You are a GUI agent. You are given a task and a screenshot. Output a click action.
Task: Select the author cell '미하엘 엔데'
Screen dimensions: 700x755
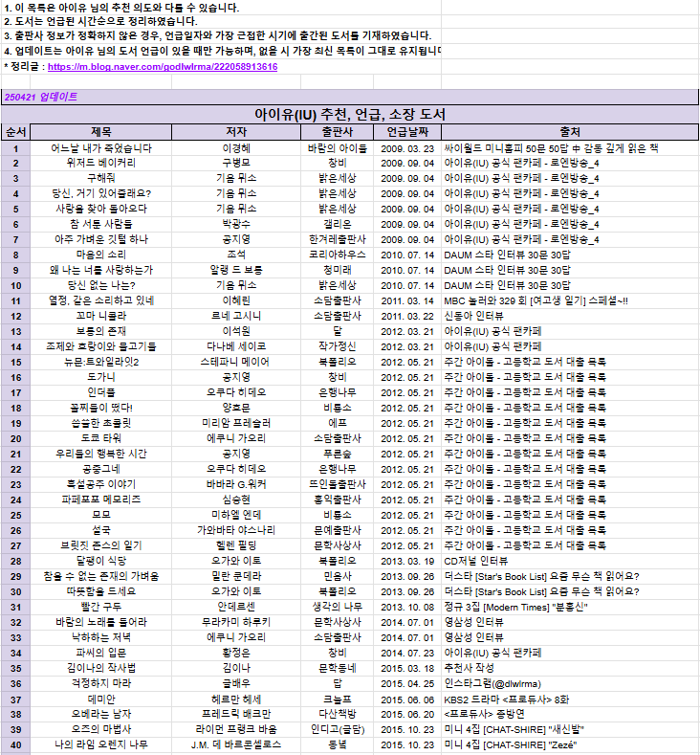[236, 516]
